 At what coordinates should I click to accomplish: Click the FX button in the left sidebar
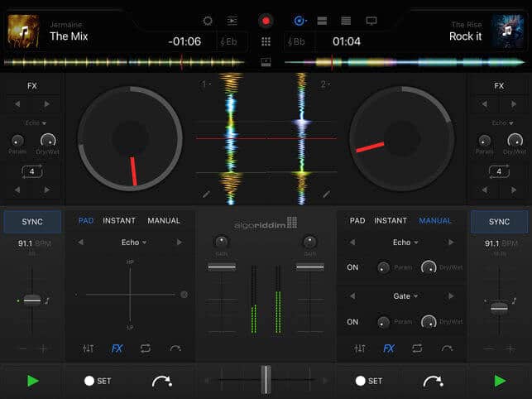pyautogui.click(x=32, y=85)
